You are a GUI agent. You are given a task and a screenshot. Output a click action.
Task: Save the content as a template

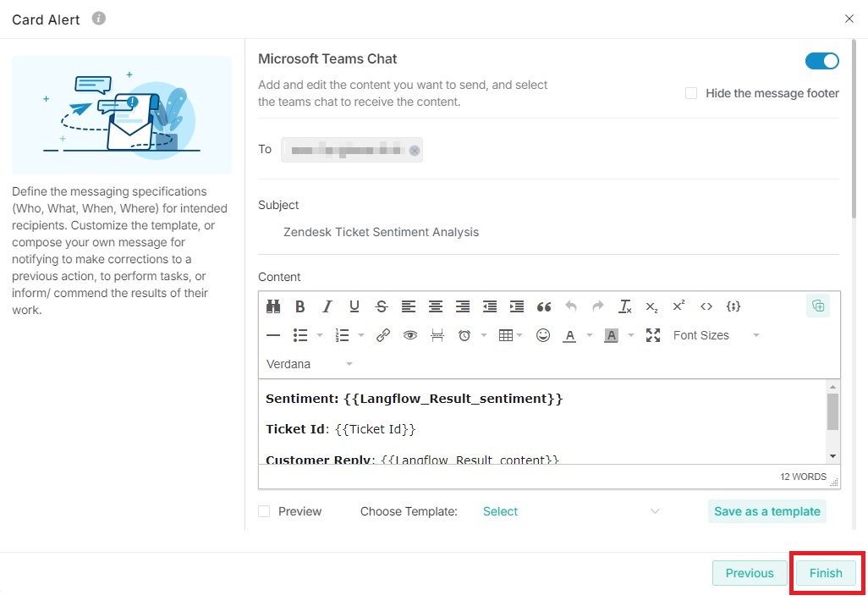click(766, 511)
